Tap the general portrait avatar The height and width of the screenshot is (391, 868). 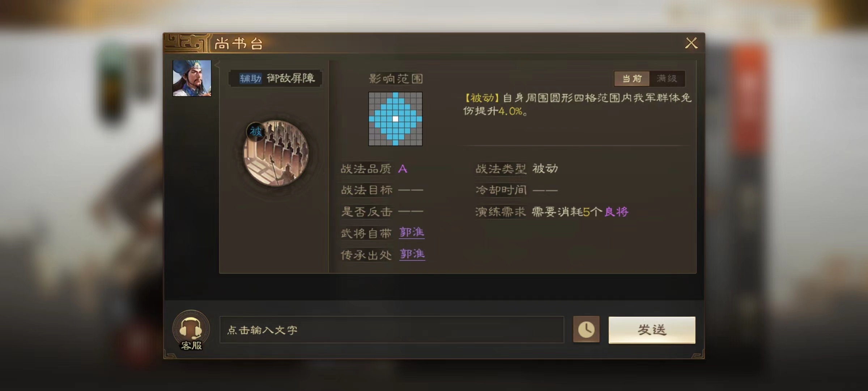[x=192, y=78]
